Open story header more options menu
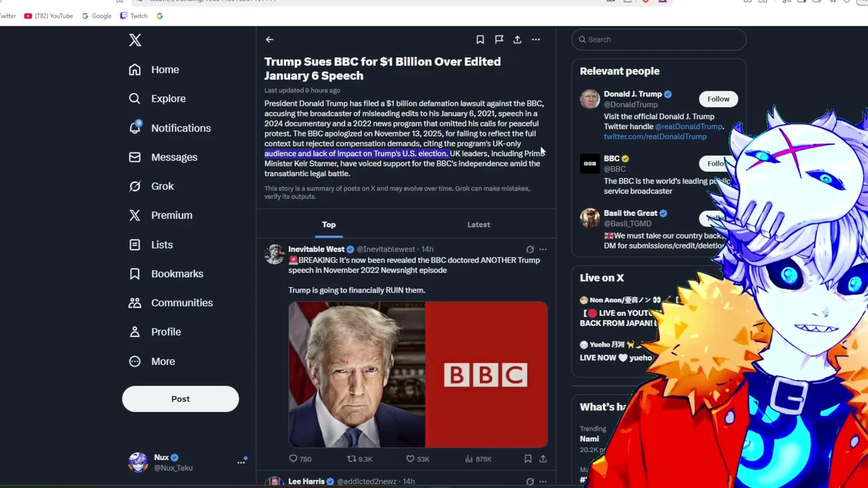This screenshot has width=868, height=488. click(x=536, y=40)
